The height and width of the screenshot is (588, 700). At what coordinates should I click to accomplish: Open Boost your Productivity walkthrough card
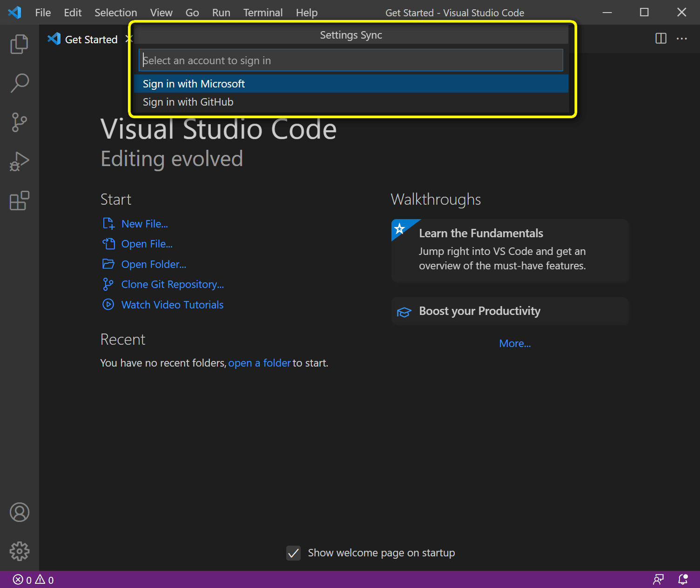pos(510,311)
